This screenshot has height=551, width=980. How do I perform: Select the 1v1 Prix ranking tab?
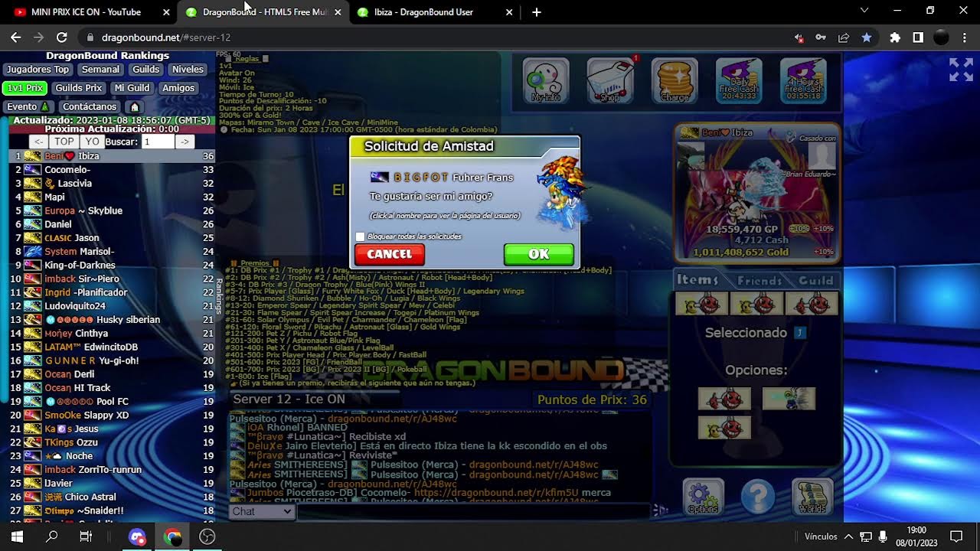(25, 88)
